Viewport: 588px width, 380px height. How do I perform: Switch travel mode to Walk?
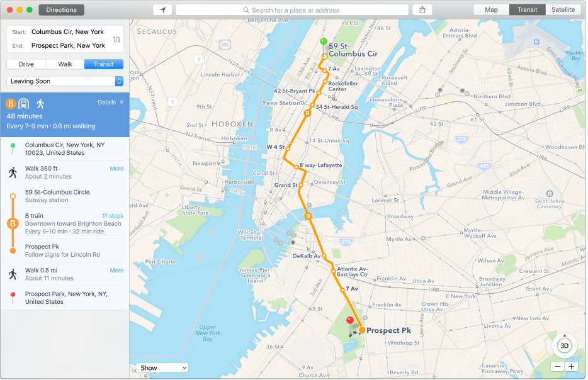click(65, 64)
